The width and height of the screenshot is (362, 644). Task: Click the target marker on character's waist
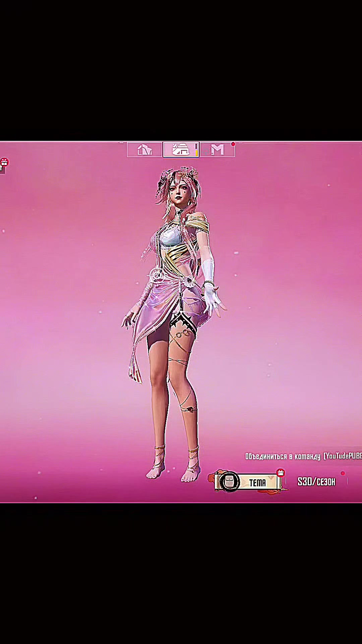point(157,275)
